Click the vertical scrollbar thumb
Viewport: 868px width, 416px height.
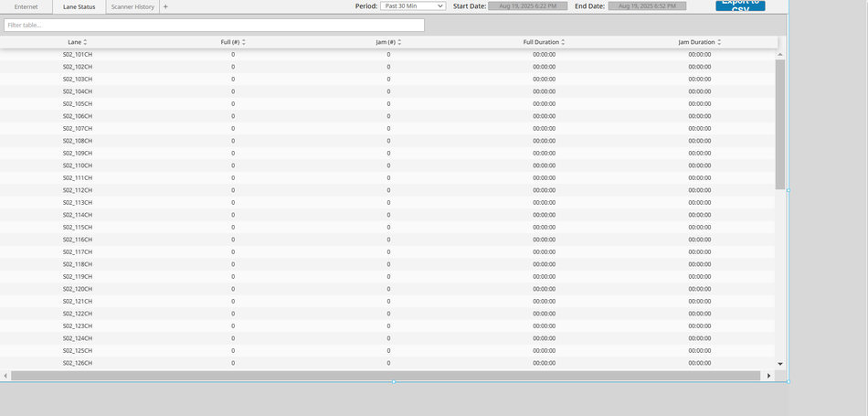point(779,123)
